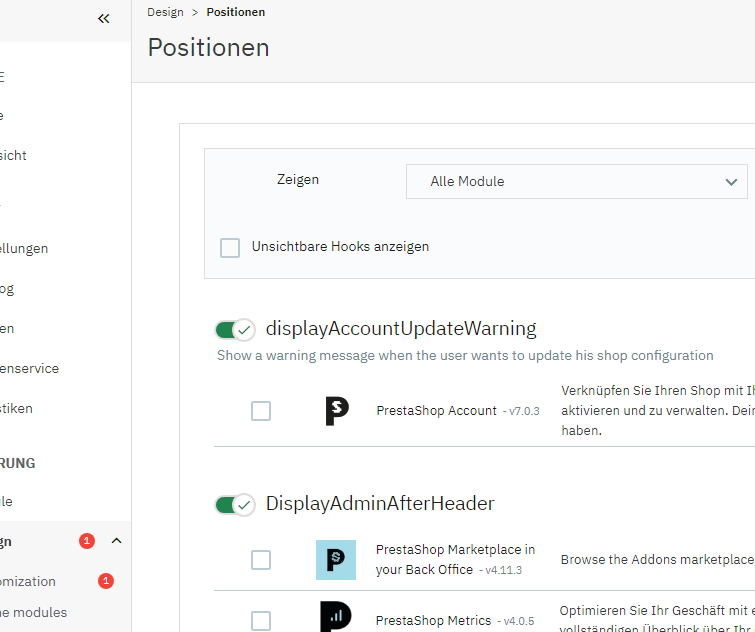Click the red badge beside customization item
The height and width of the screenshot is (632, 755).
(x=106, y=581)
